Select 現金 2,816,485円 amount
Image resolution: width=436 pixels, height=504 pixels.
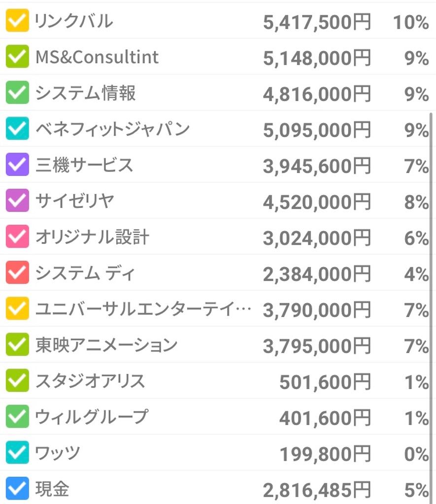point(317,491)
